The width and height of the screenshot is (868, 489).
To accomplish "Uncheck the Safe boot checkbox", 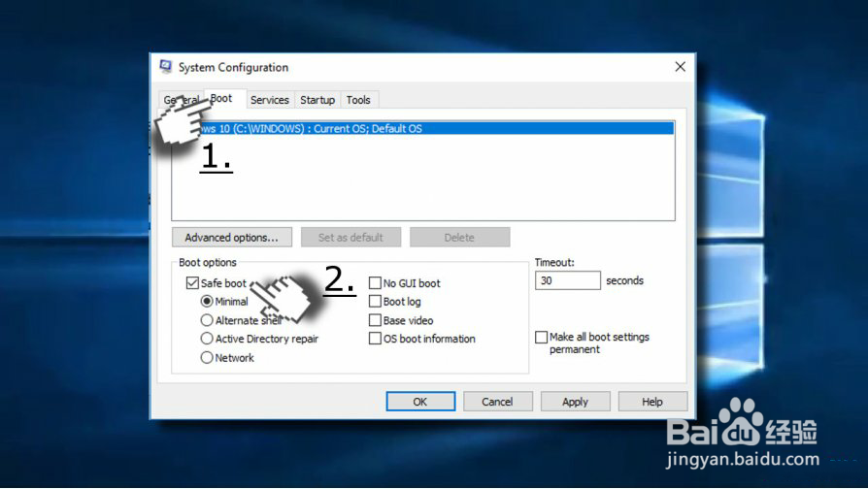I will pos(192,283).
